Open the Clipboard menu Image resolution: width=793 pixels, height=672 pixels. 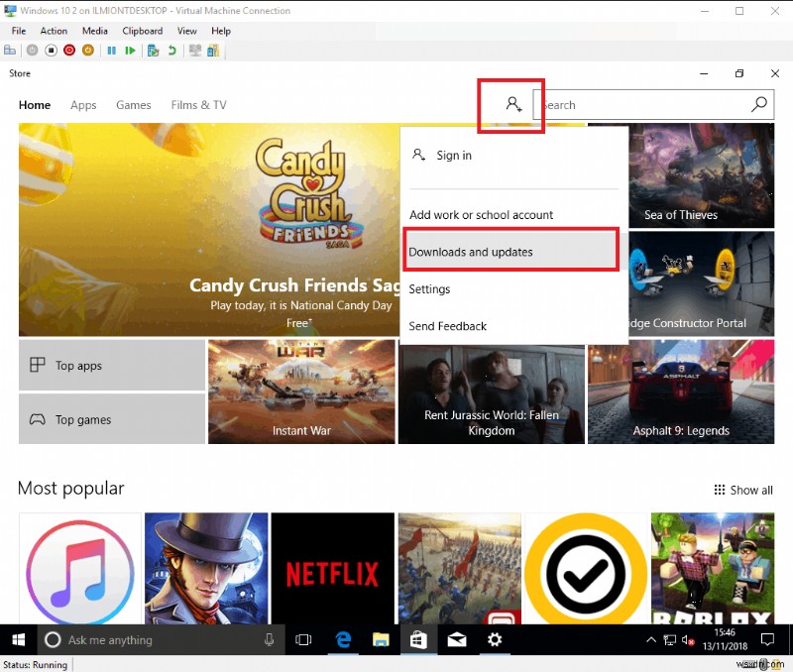(x=142, y=31)
